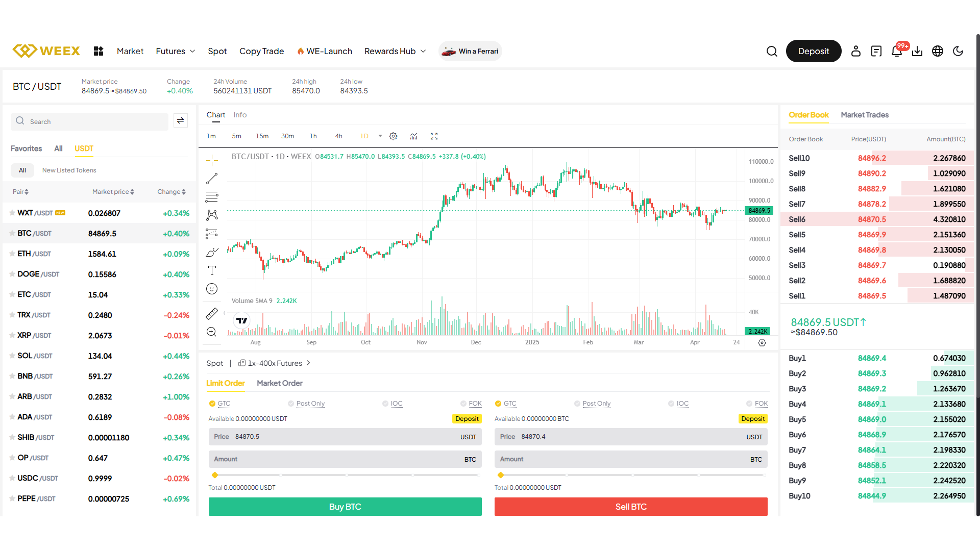Switch to the Info tab
The height and width of the screenshot is (551, 980).
pyautogui.click(x=240, y=115)
